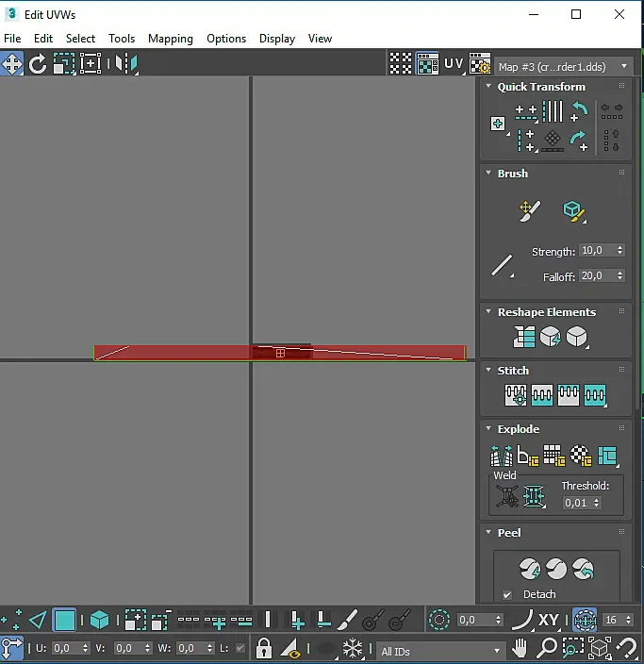Click the Pan View hand icon
The width and height of the screenshot is (644, 664).
click(520, 649)
